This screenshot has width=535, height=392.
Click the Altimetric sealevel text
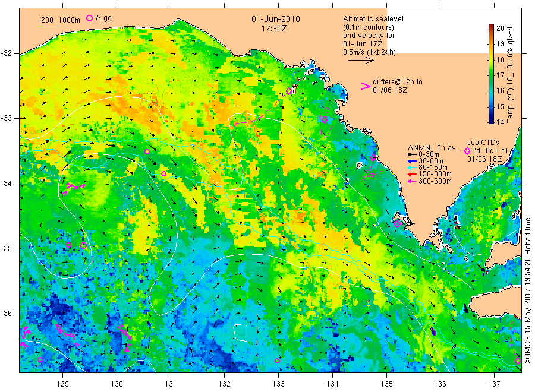[x=373, y=19]
